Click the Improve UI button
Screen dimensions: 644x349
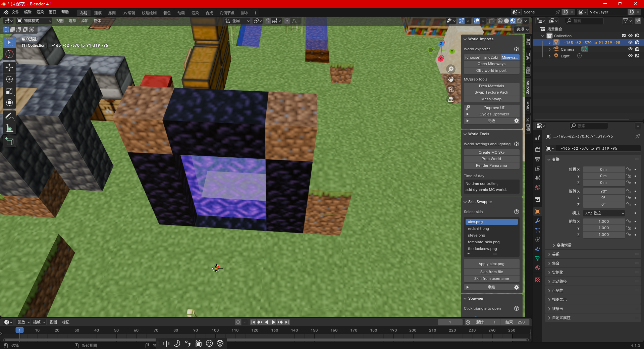click(x=492, y=108)
